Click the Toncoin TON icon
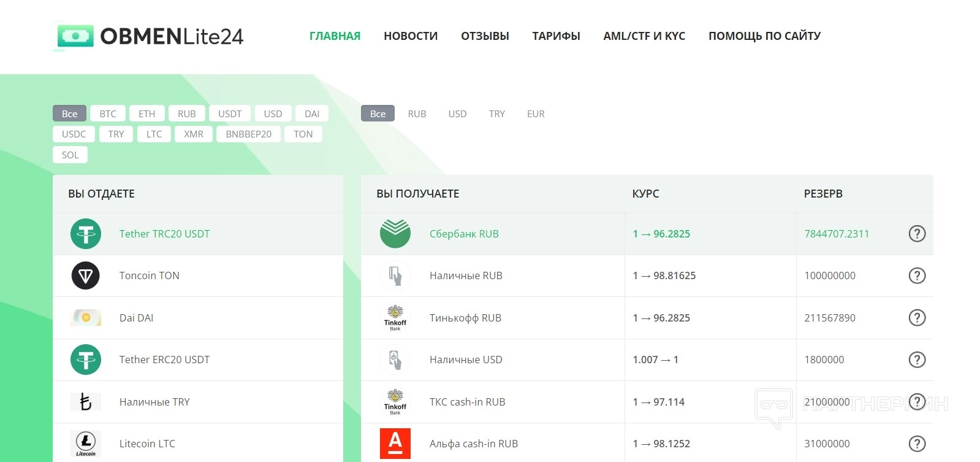Image resolution: width=980 pixels, height=462 pixels. (86, 276)
